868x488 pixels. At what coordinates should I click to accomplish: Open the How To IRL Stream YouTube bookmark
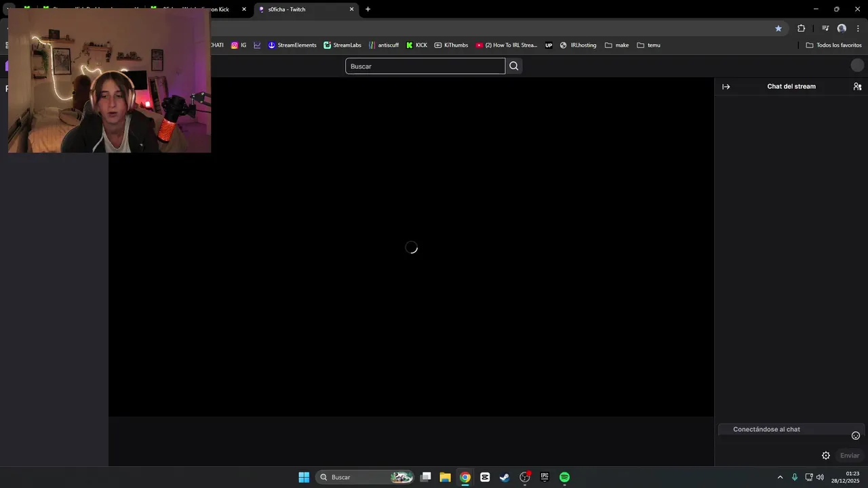pyautogui.click(x=507, y=45)
